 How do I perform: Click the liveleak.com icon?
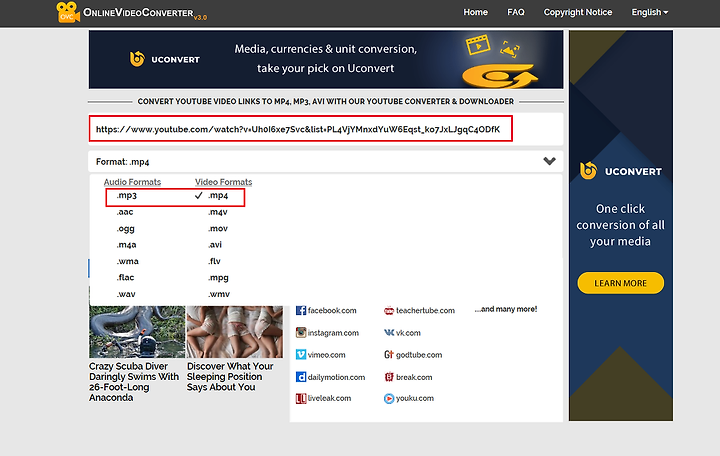coord(301,399)
